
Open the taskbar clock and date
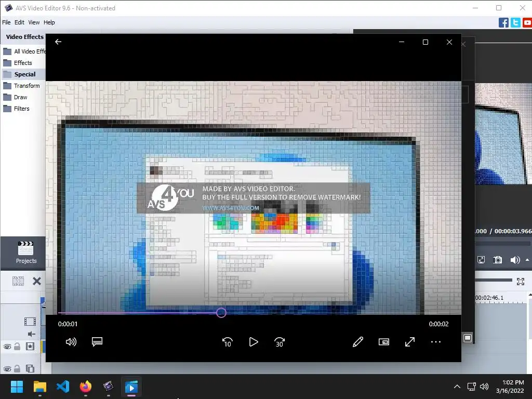pos(510,387)
